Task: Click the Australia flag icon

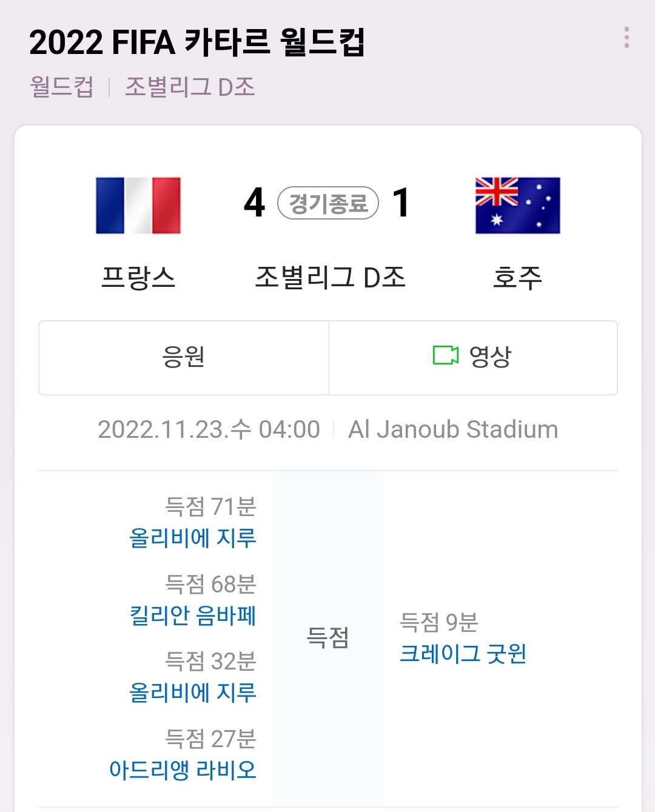Action: 517,206
